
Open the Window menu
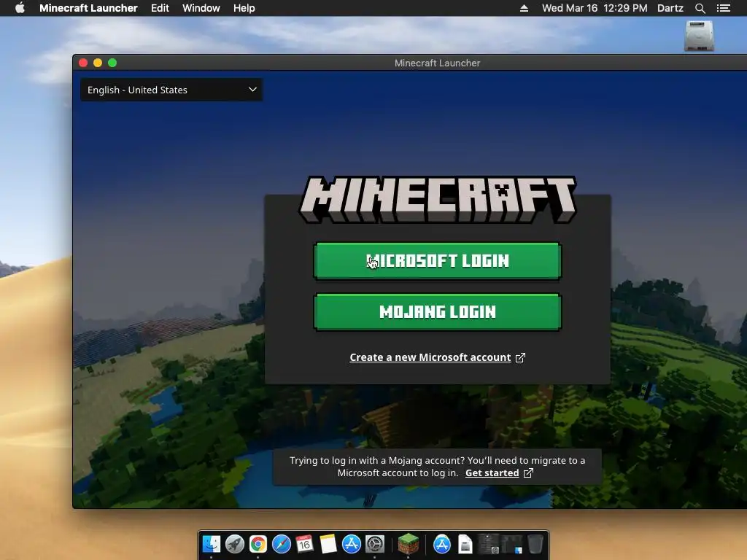(201, 8)
